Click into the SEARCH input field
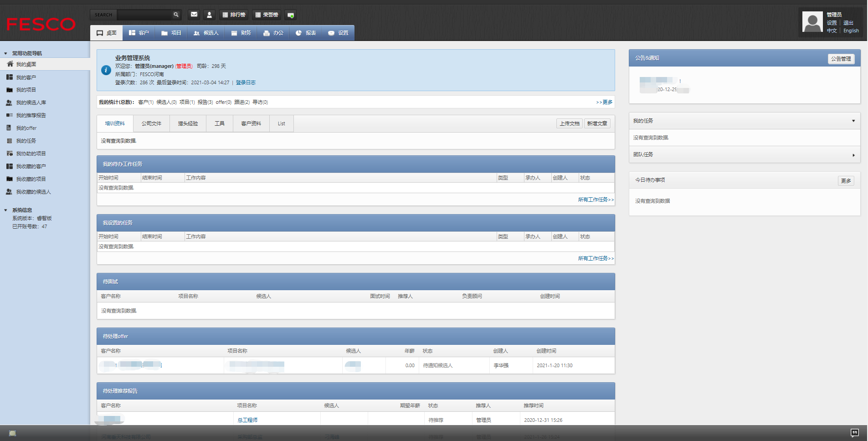868x441 pixels. [144, 15]
